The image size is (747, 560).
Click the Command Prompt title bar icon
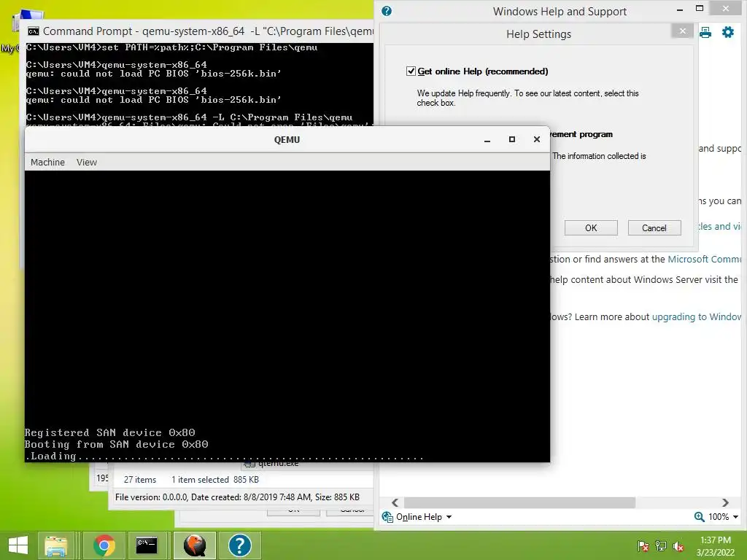[34, 31]
